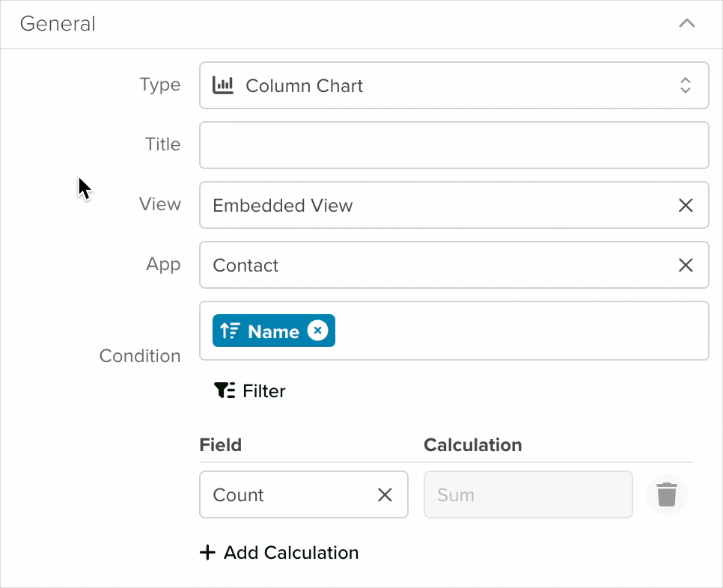Open the Type dropdown stepper arrows
Screen dimensions: 723x588
(685, 85)
